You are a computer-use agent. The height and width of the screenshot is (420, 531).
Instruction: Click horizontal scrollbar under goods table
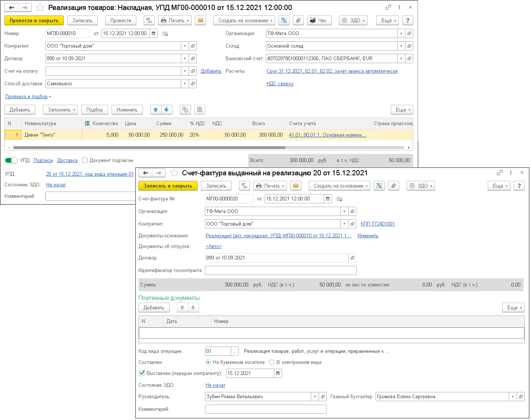149,148
